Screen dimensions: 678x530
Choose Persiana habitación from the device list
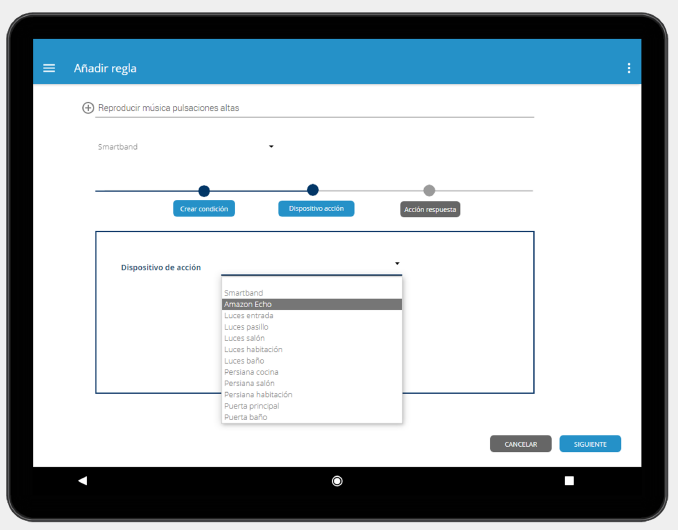pos(312,394)
